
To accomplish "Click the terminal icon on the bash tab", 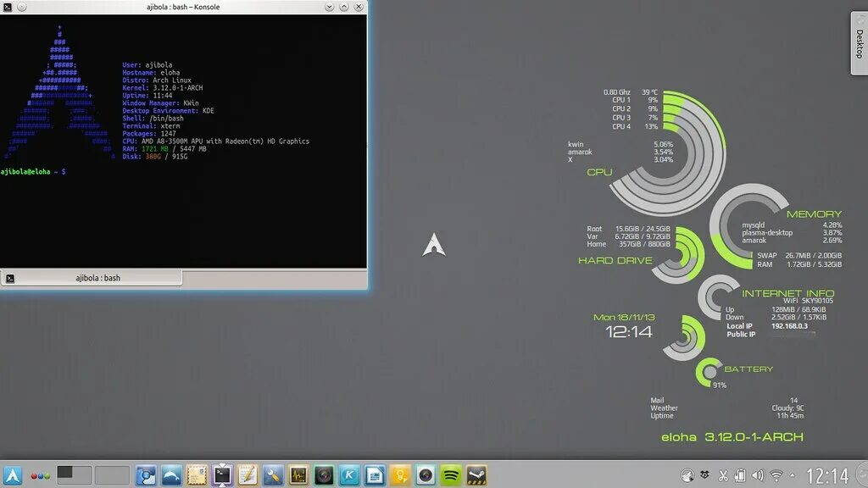I will pos(10,278).
